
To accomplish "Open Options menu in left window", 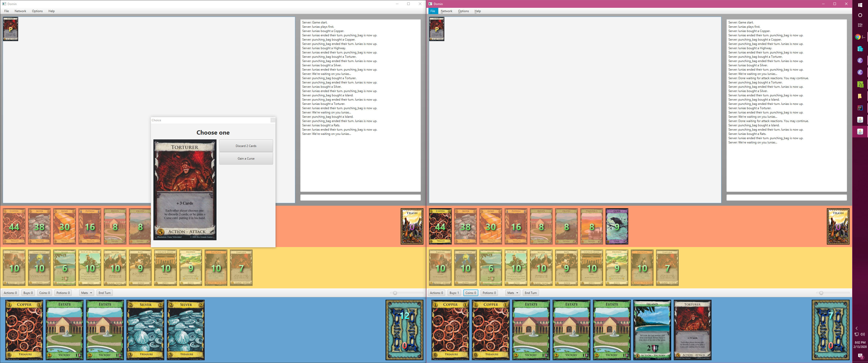I will pyautogui.click(x=37, y=11).
